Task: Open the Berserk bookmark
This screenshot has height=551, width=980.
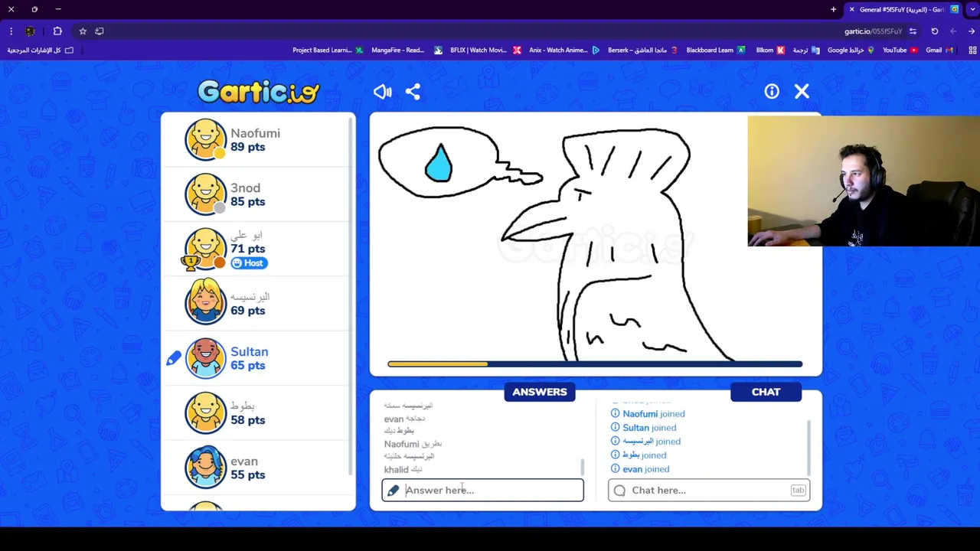Action: tap(642, 51)
